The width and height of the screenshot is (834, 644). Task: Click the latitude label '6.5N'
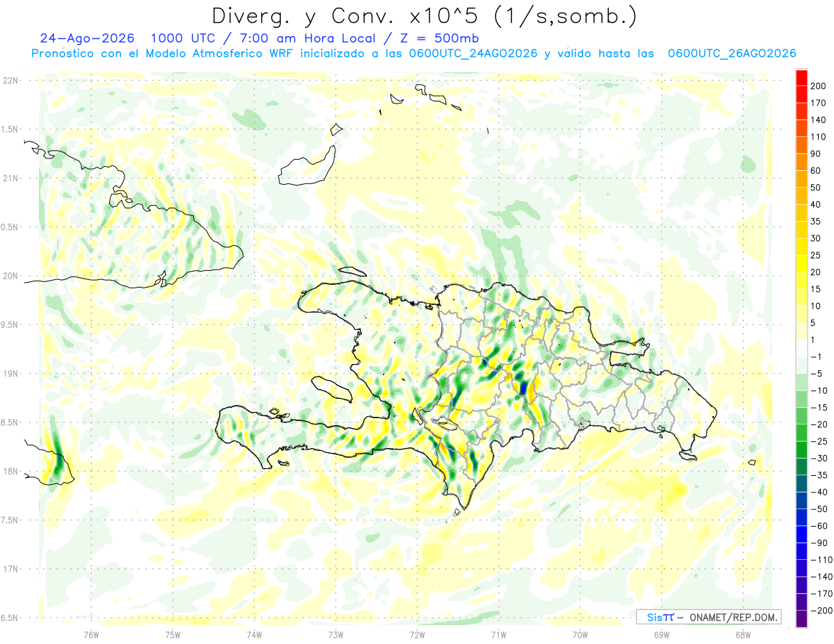click(x=10, y=618)
